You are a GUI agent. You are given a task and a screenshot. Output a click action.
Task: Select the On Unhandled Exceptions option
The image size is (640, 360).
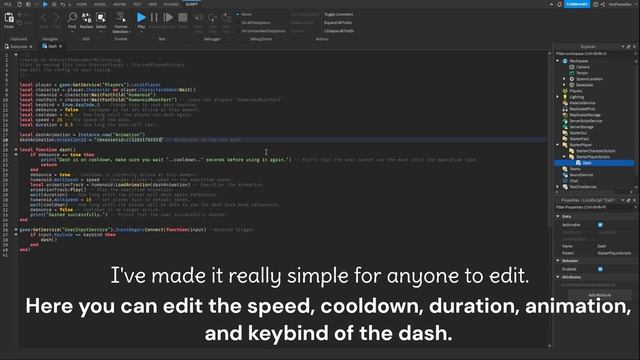263,31
